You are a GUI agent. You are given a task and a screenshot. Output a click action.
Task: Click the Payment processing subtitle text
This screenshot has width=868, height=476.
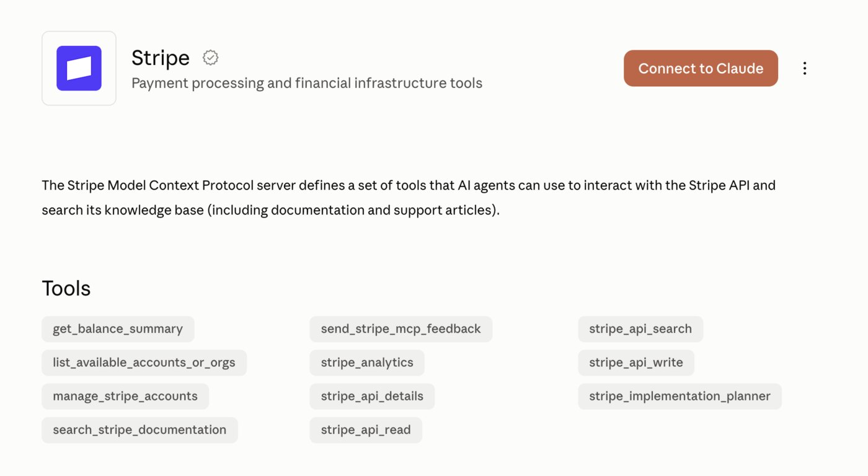click(x=307, y=83)
